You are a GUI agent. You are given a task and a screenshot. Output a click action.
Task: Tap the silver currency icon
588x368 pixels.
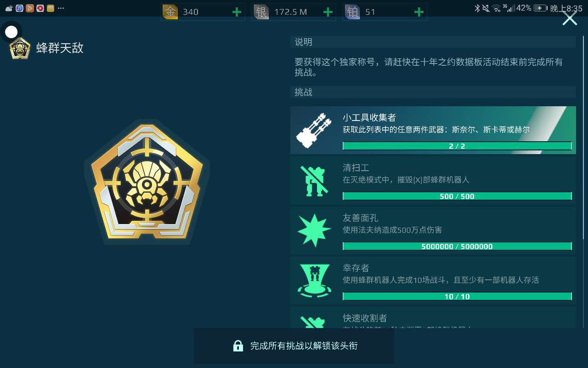click(261, 12)
